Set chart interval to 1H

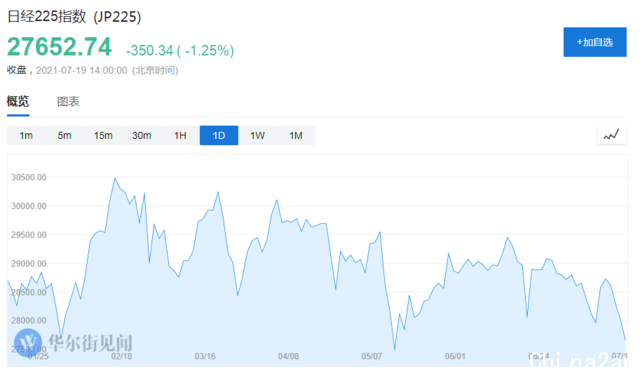tap(180, 136)
